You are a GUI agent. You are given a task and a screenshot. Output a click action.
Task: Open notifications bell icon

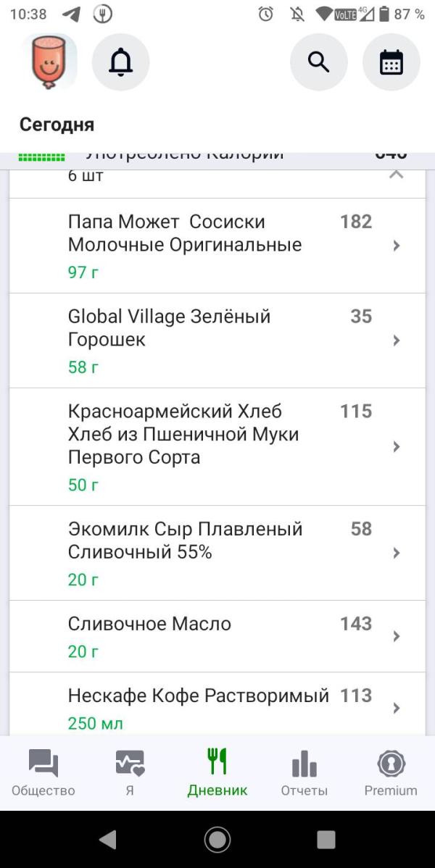click(x=121, y=62)
